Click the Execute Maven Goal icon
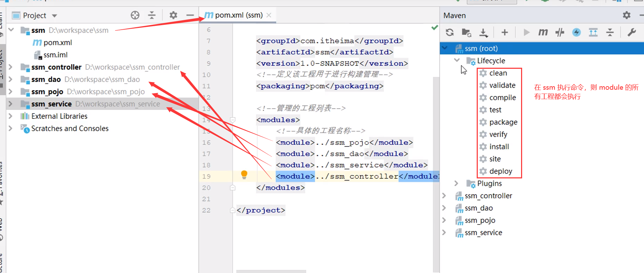The width and height of the screenshot is (644, 273). pyautogui.click(x=543, y=32)
